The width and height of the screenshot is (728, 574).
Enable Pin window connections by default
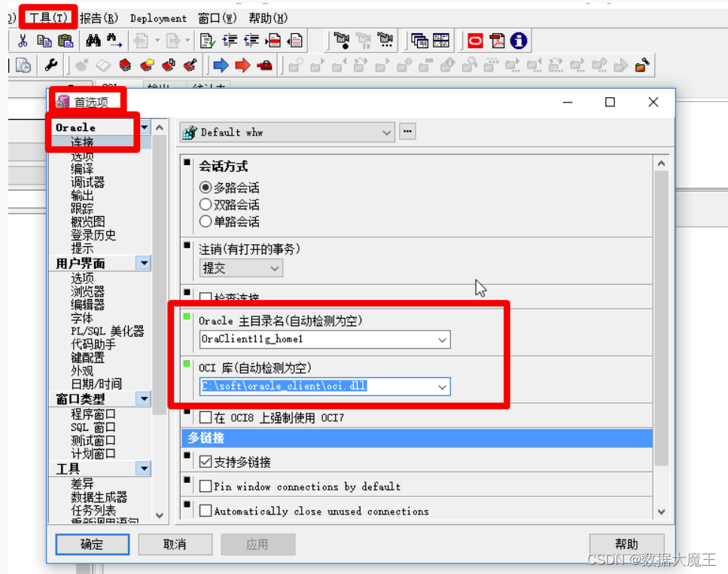(x=206, y=486)
